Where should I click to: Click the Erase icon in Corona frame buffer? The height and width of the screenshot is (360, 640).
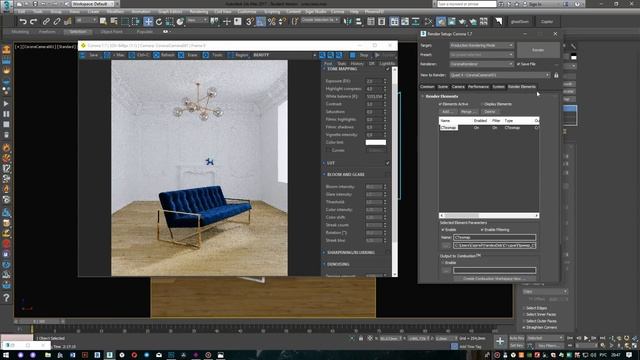click(181, 55)
